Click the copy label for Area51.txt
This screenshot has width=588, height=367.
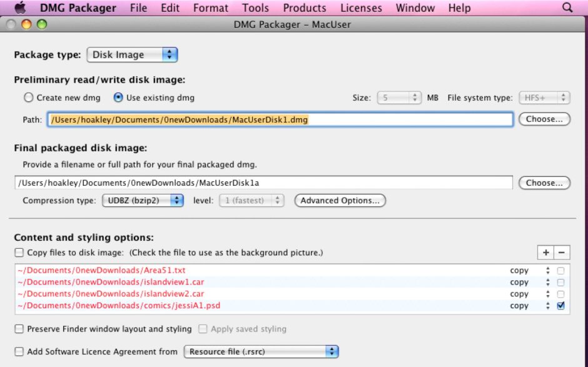519,271
